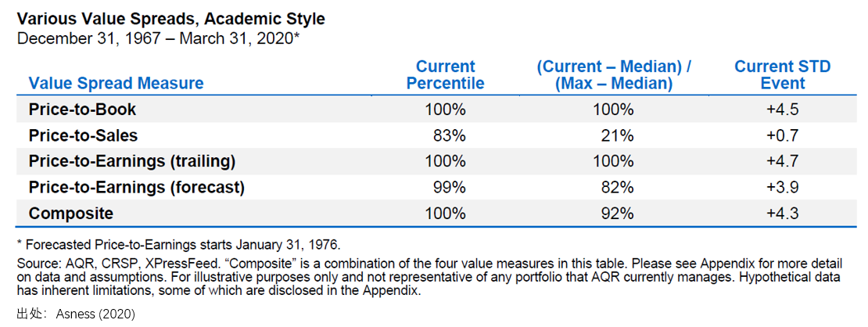The width and height of the screenshot is (868, 327).
Task: Click the Price-to-Sales row label
Action: 83,136
